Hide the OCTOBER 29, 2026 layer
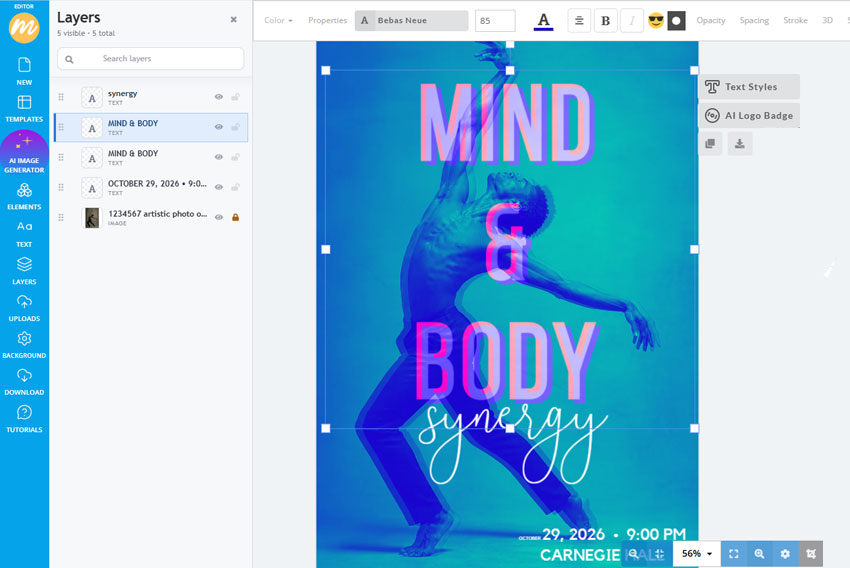The image size is (850, 568). pyautogui.click(x=218, y=187)
